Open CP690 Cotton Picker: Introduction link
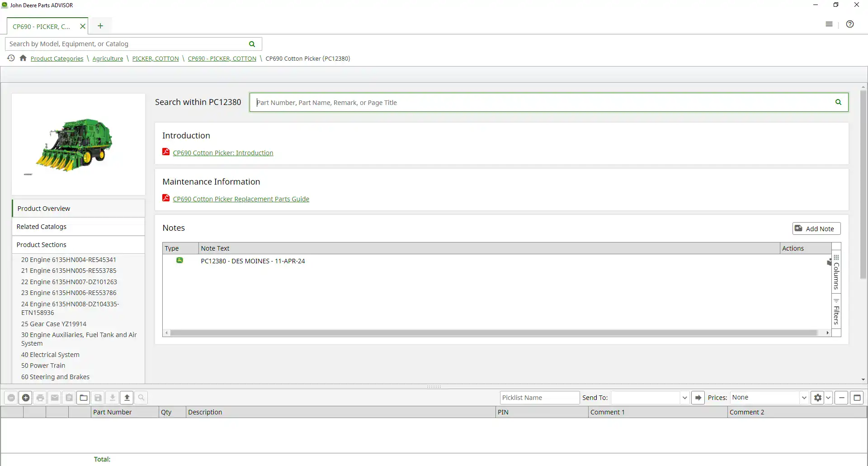 (223, 153)
